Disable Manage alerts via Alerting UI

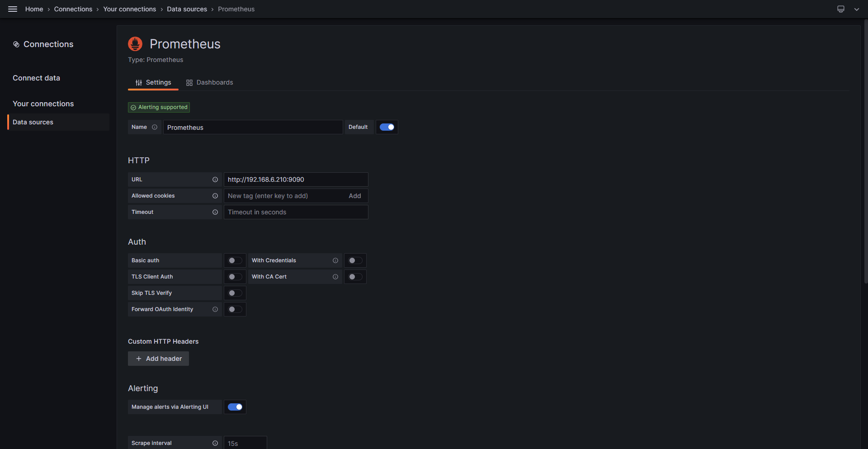235,407
